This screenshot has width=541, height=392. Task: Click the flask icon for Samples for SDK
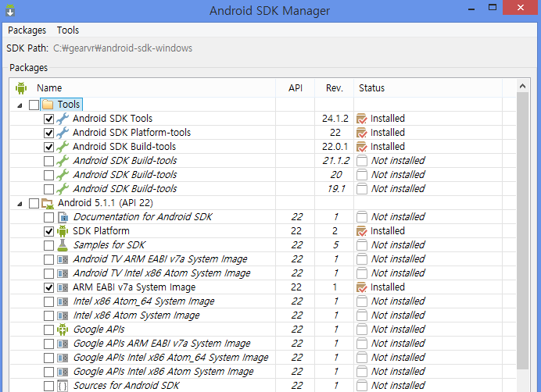(63, 245)
